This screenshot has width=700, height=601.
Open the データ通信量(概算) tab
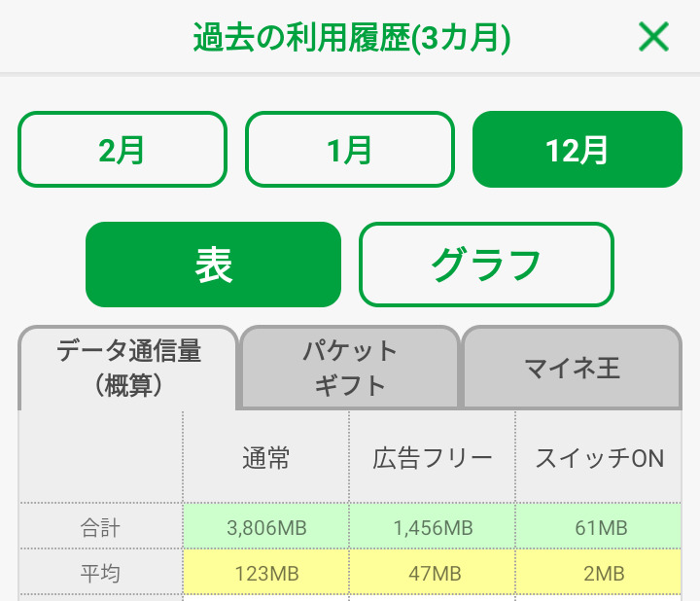click(x=128, y=368)
